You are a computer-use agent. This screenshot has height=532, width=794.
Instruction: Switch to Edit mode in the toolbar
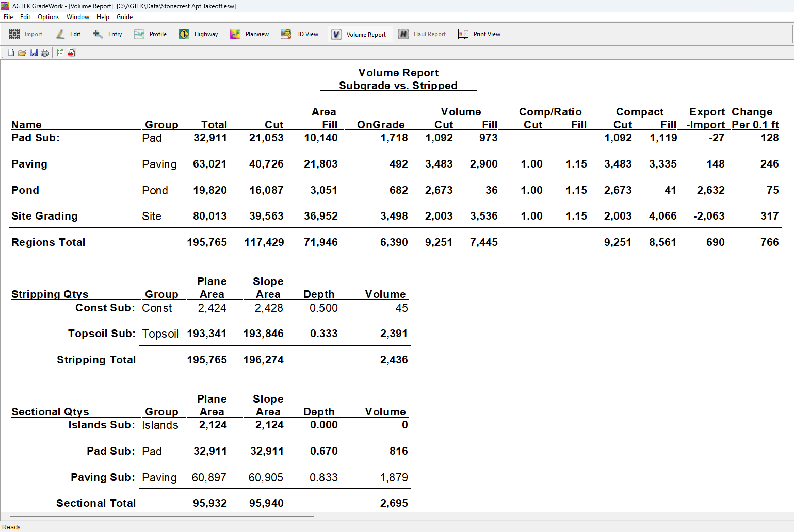69,34
